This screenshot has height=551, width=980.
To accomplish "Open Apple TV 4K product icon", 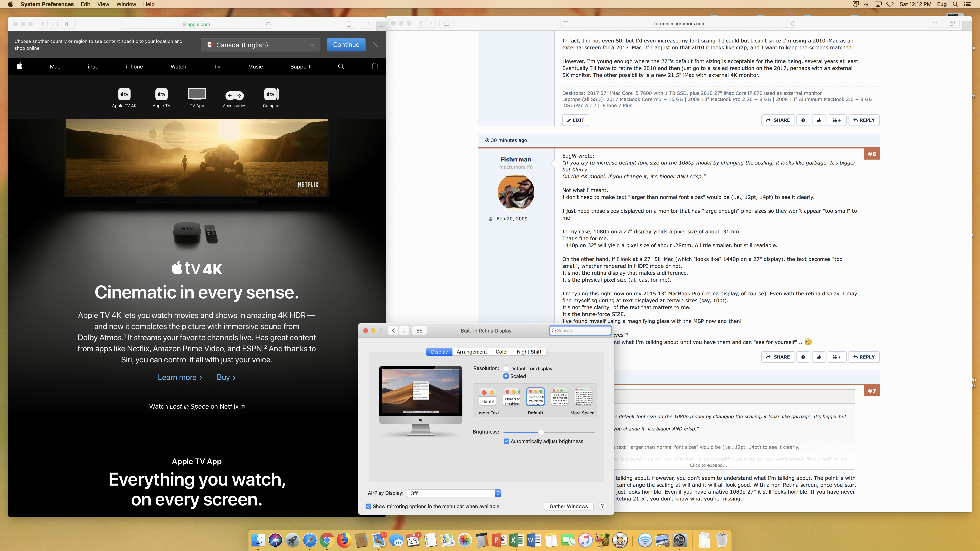I will coord(124,98).
